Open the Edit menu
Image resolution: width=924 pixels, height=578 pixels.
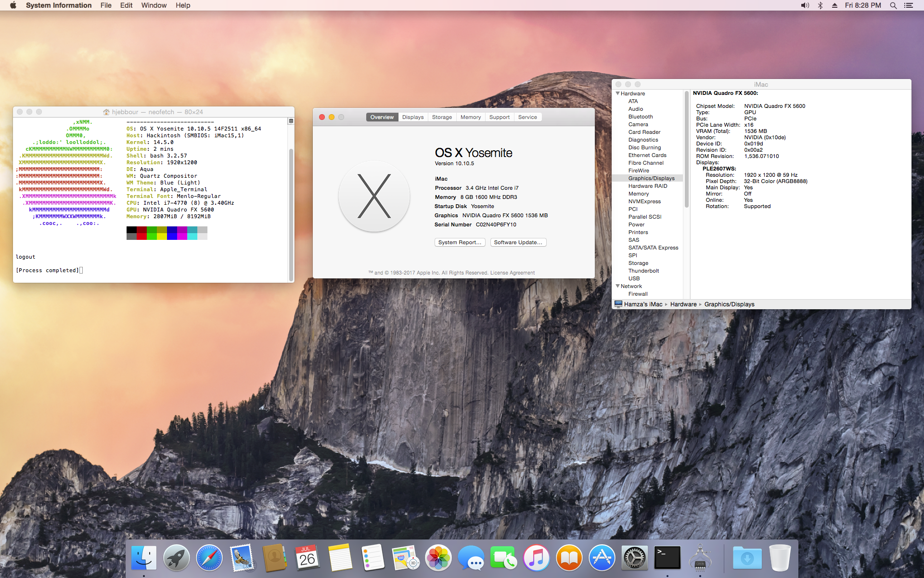[127, 5]
